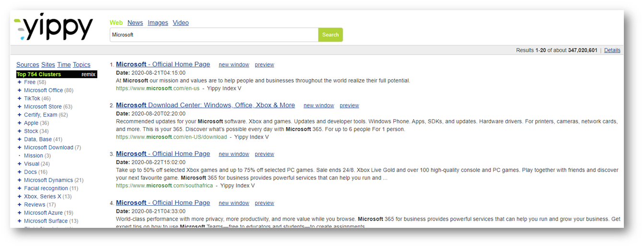Select the Microsoft Azure cluster label
The height and width of the screenshot is (248, 644).
[x=43, y=213]
